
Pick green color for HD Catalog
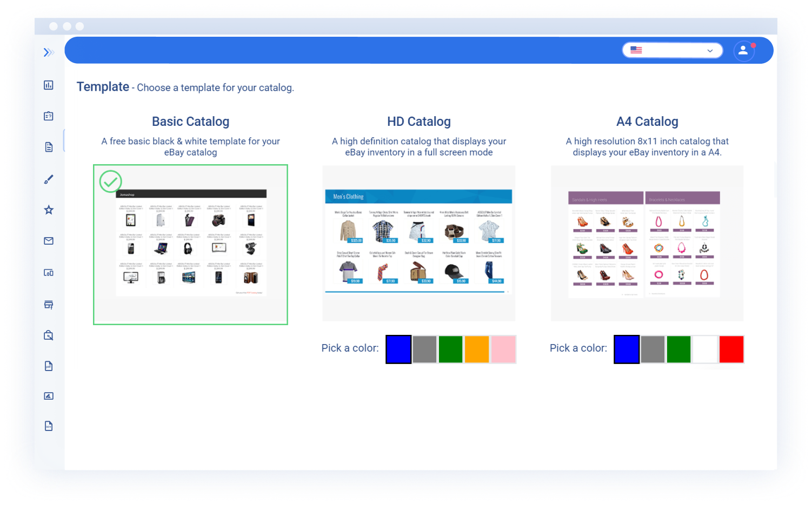pyautogui.click(x=451, y=349)
